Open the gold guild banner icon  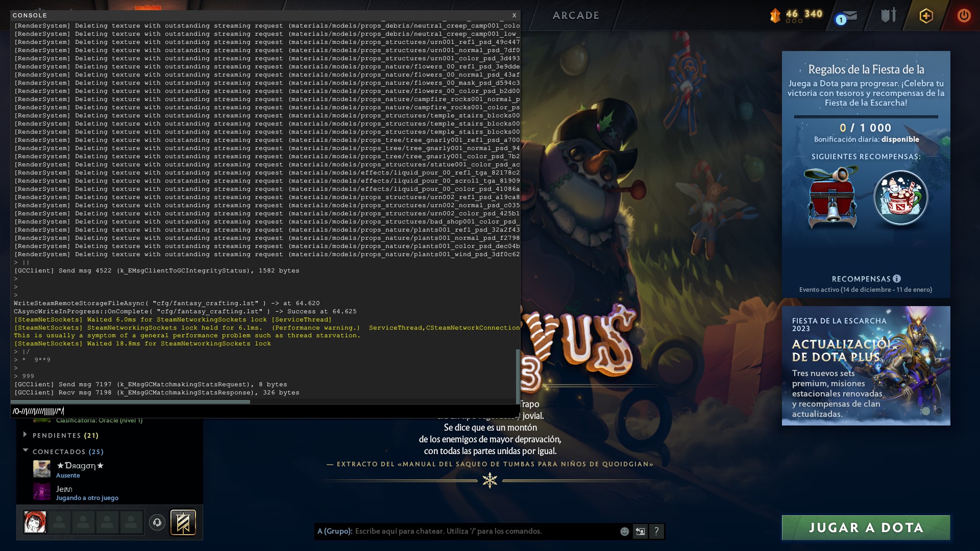coord(183,522)
